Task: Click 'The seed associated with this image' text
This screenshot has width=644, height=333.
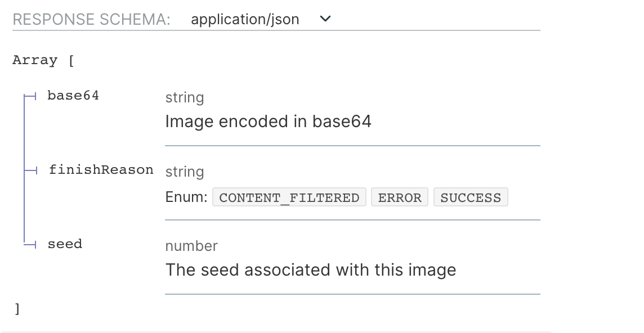Action: coord(311,270)
